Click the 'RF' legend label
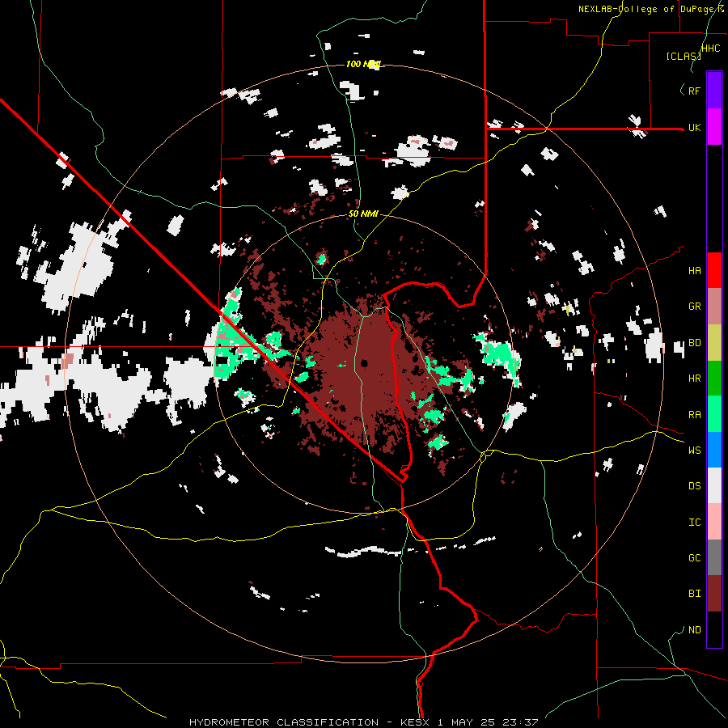This screenshot has width=728, height=728. pyautogui.click(x=694, y=91)
